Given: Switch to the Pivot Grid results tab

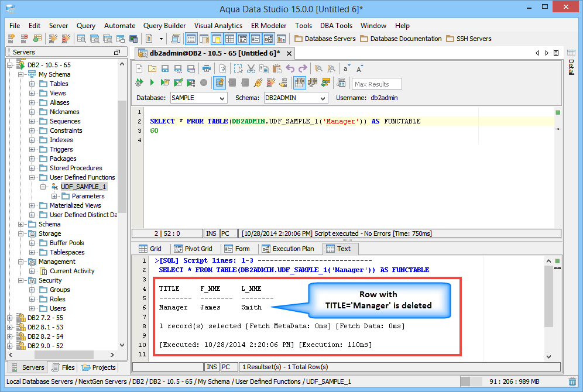Looking at the screenshot, I should (x=193, y=249).
